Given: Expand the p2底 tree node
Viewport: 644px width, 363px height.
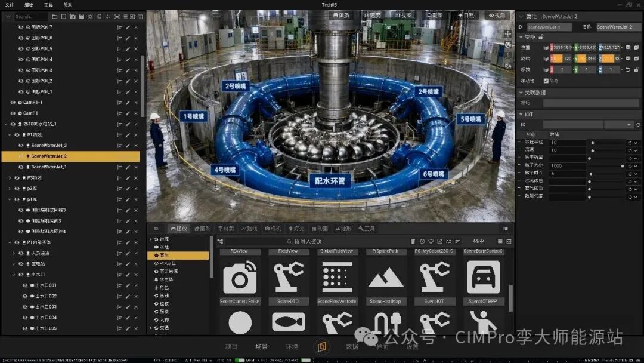Looking at the screenshot, I should pyautogui.click(x=10, y=189).
